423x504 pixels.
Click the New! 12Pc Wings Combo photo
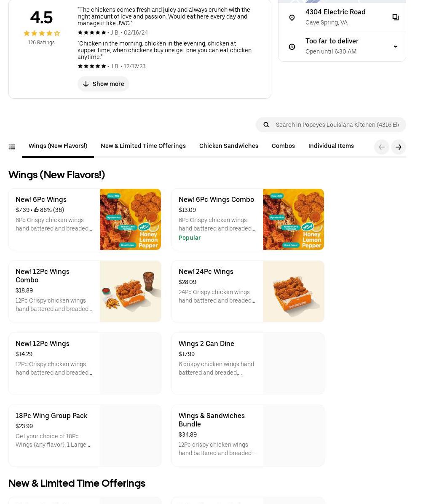click(x=130, y=292)
